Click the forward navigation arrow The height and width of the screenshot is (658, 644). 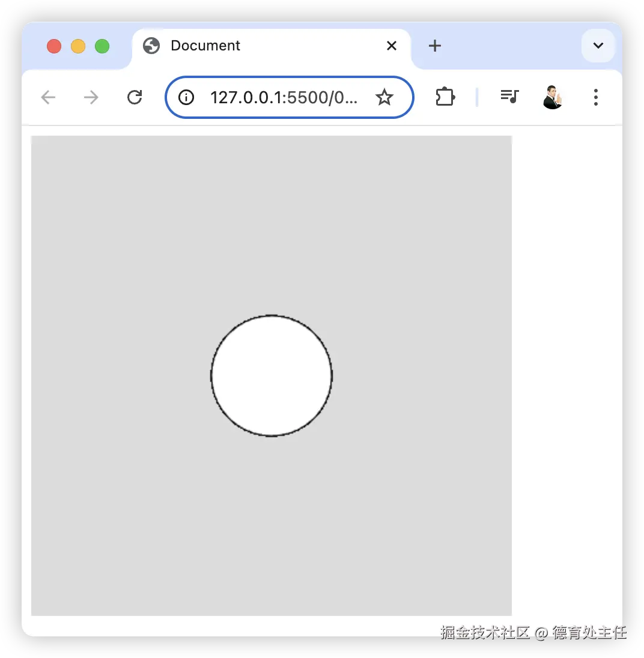(91, 97)
